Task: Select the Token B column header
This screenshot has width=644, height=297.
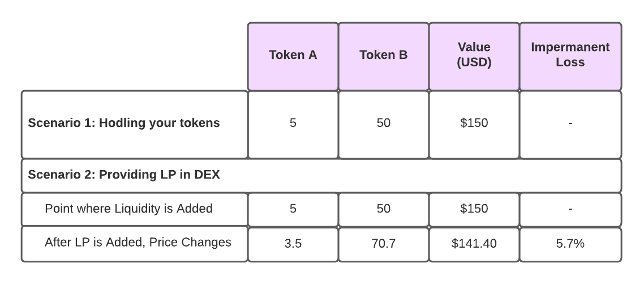Action: tap(384, 56)
